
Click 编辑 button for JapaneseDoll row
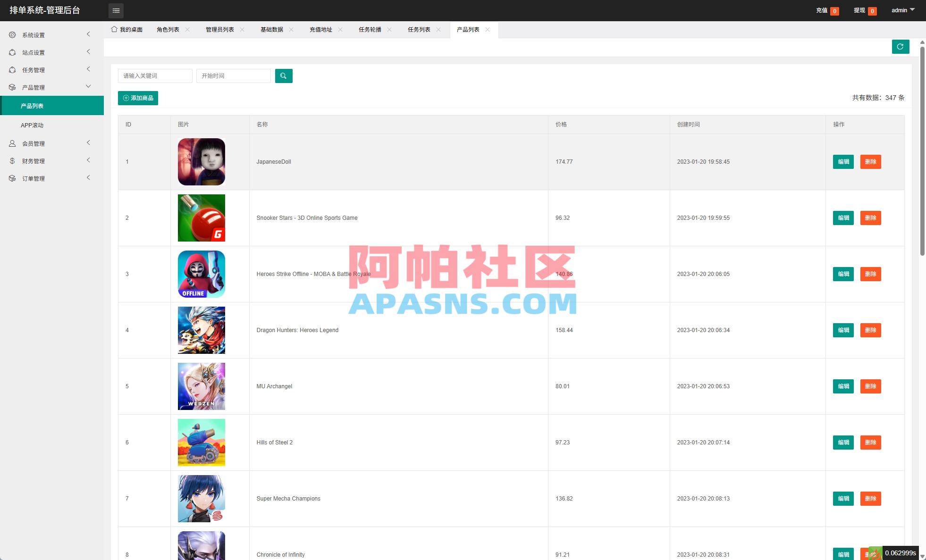(x=843, y=162)
